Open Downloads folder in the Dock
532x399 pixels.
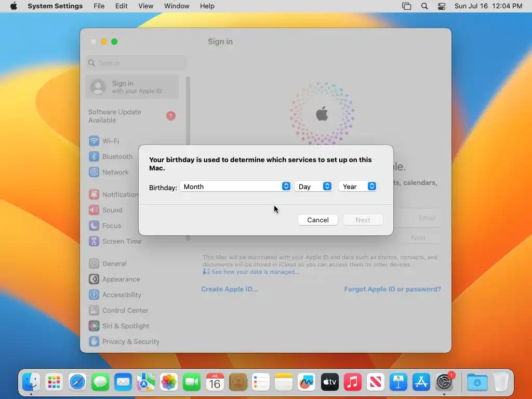pyautogui.click(x=477, y=382)
